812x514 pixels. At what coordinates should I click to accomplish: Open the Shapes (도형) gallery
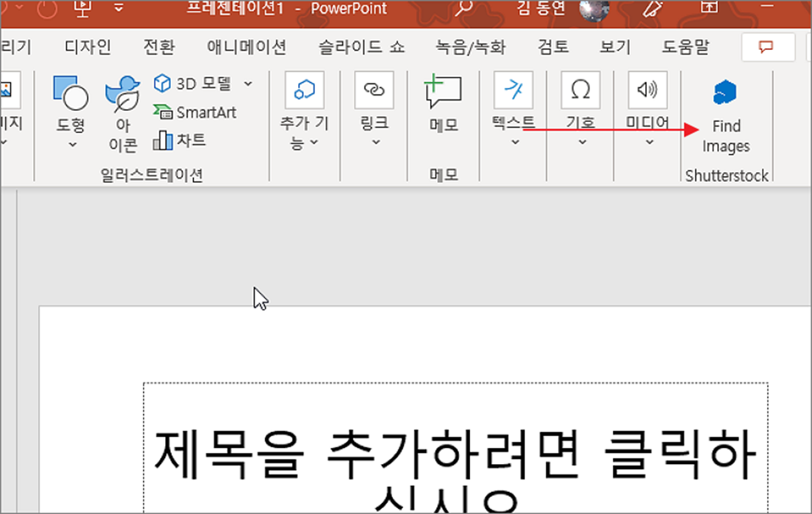tap(70, 112)
